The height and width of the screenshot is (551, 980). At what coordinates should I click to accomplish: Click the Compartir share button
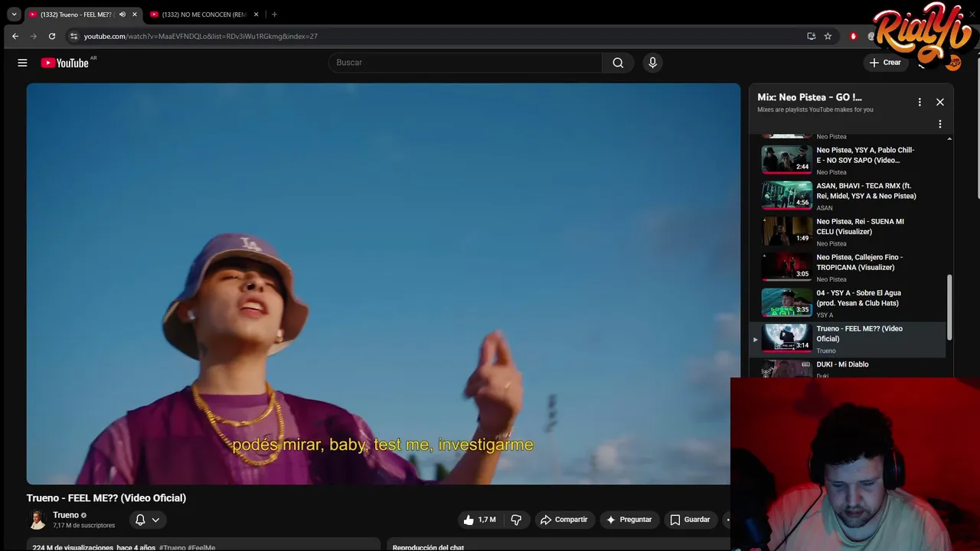pyautogui.click(x=564, y=520)
